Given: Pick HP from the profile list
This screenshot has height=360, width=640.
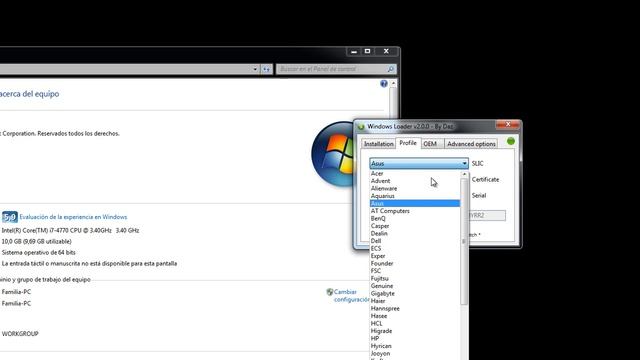Looking at the screenshot, I should (x=415, y=338).
